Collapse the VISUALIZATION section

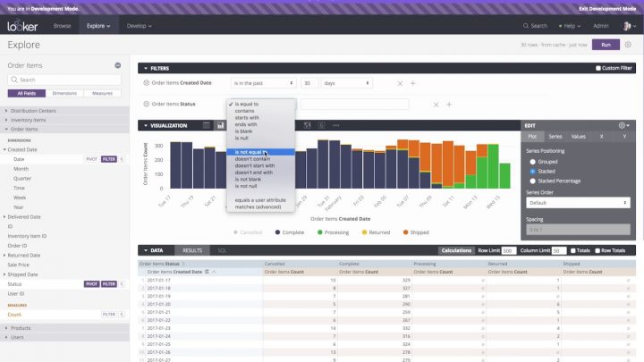point(146,126)
